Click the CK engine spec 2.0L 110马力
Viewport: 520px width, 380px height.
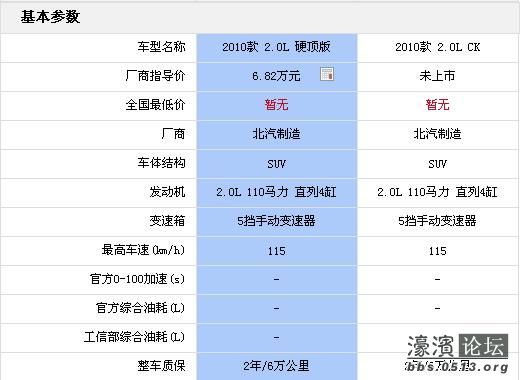pyautogui.click(x=437, y=192)
